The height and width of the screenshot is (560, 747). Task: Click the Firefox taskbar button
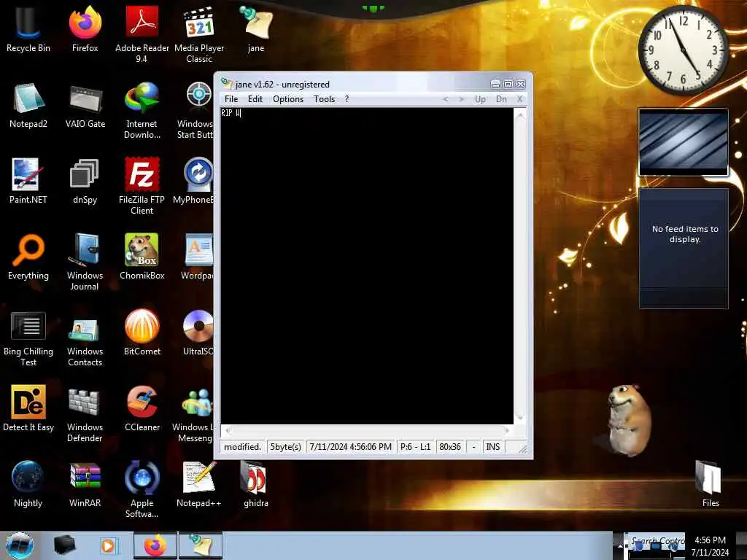click(155, 545)
